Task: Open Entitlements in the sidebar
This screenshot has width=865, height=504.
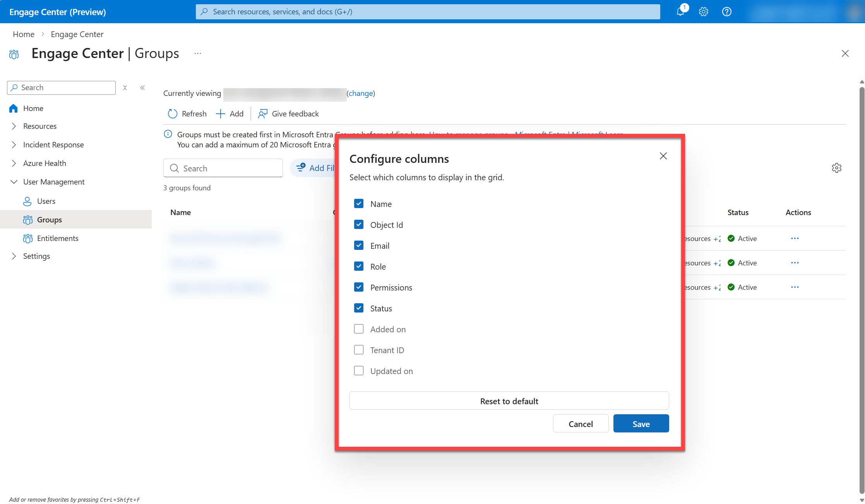Action: (x=58, y=238)
